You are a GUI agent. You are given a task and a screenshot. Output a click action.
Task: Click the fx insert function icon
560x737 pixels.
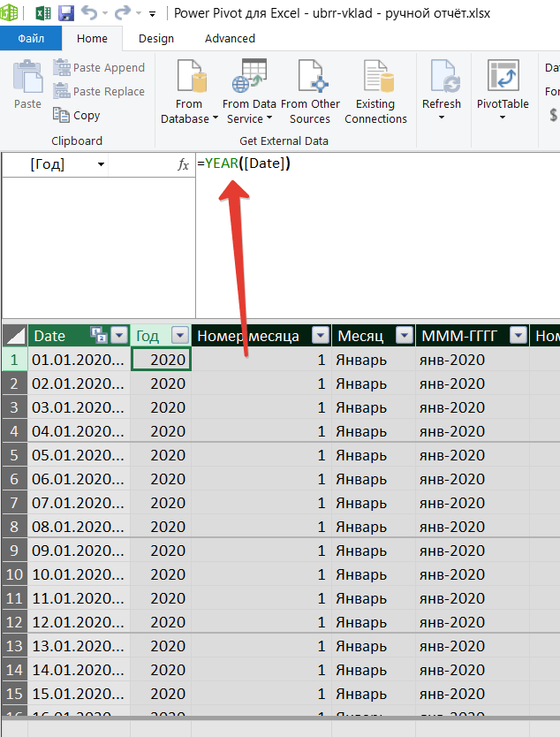click(x=183, y=164)
